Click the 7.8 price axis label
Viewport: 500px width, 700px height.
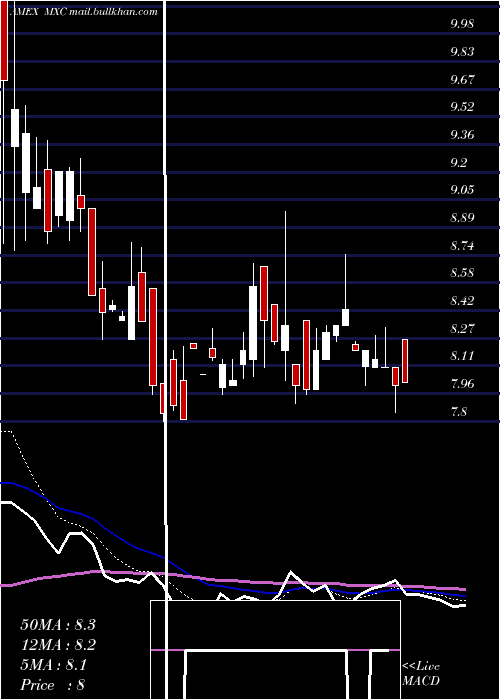click(458, 411)
